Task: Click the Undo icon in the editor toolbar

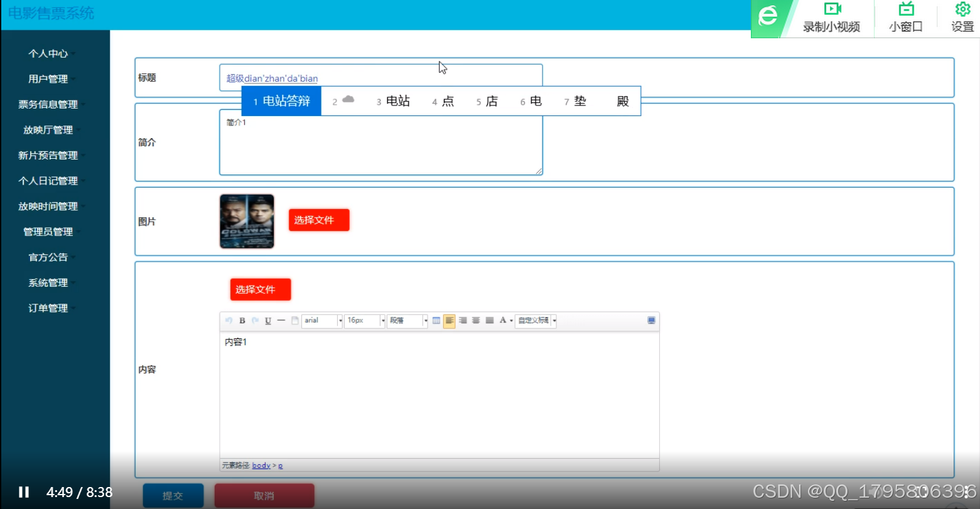Action: pyautogui.click(x=228, y=321)
